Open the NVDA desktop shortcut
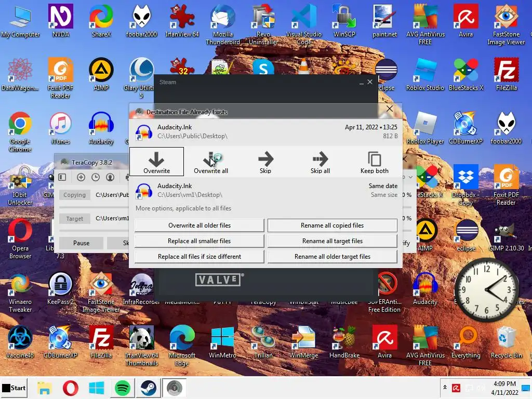 (60, 20)
